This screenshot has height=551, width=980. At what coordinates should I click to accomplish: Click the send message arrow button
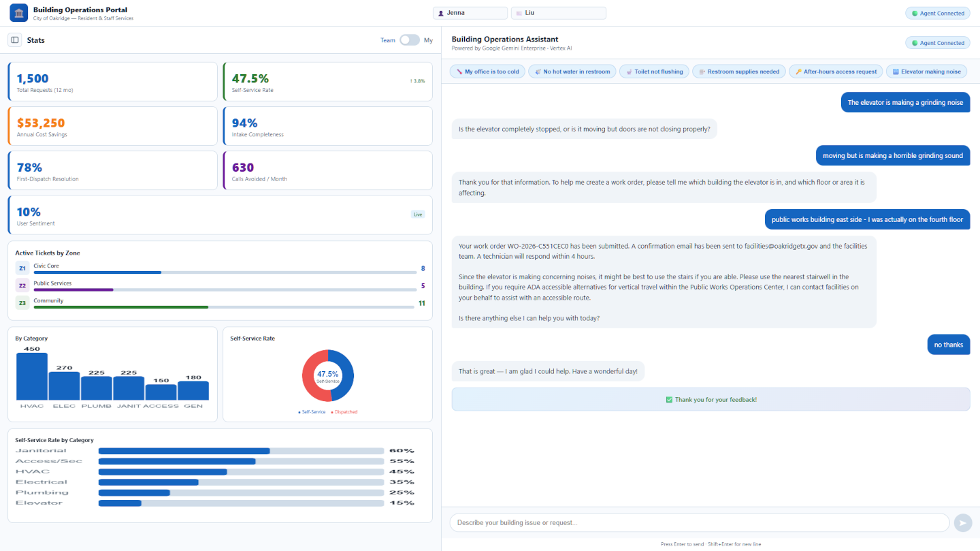tap(962, 522)
